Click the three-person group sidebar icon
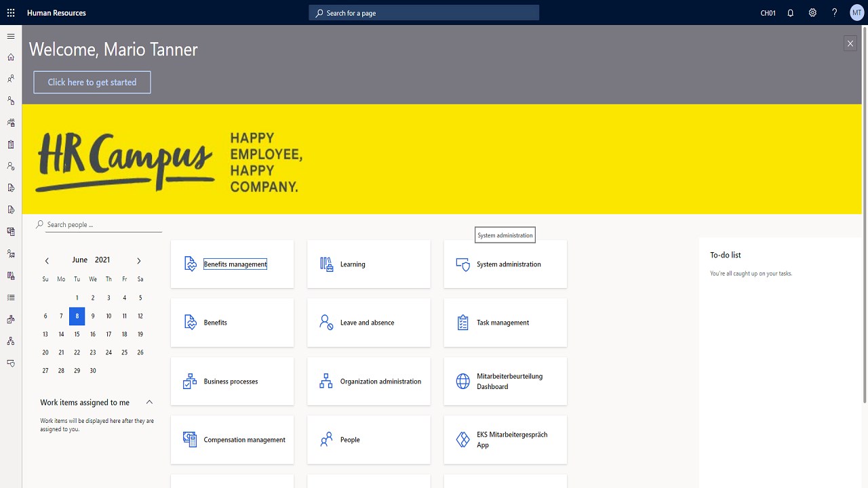The height and width of the screenshot is (488, 868). pyautogui.click(x=11, y=123)
